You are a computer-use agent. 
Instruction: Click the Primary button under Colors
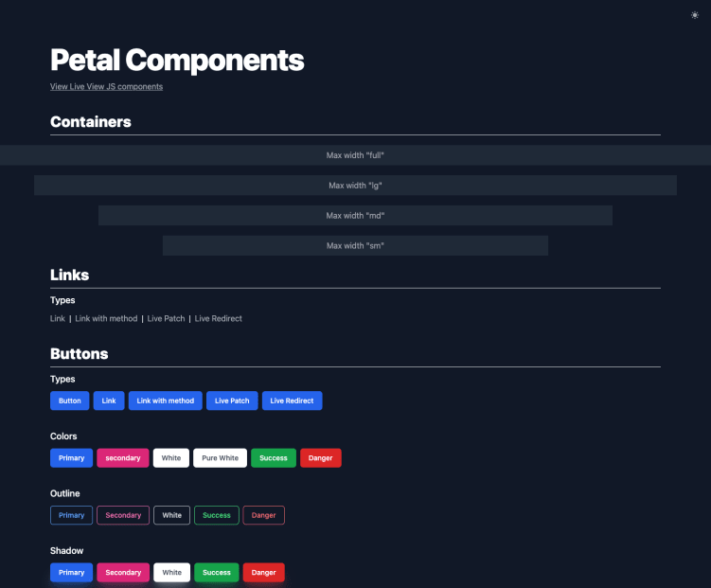click(x=71, y=458)
